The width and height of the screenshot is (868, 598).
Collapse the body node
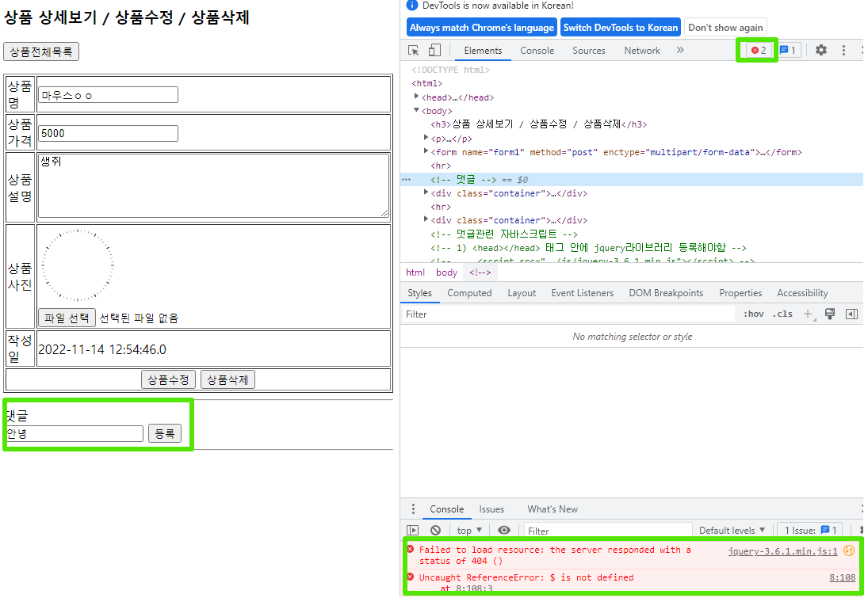416,110
